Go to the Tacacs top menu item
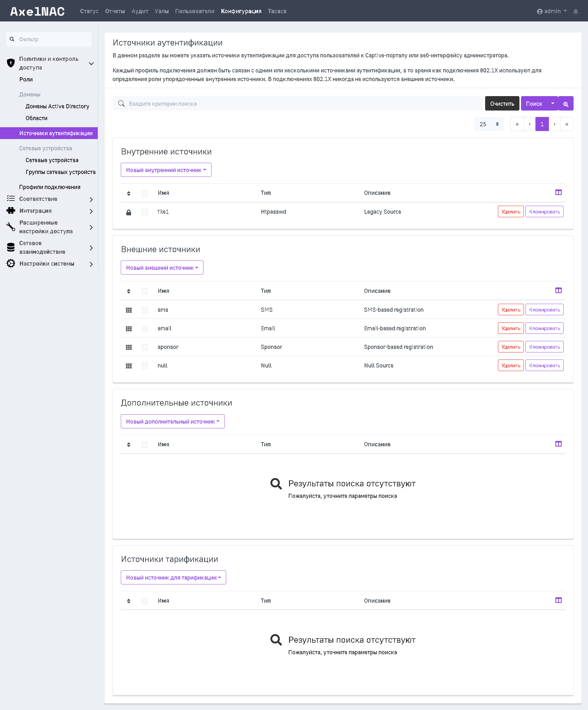The width and height of the screenshot is (588, 710). [x=277, y=11]
